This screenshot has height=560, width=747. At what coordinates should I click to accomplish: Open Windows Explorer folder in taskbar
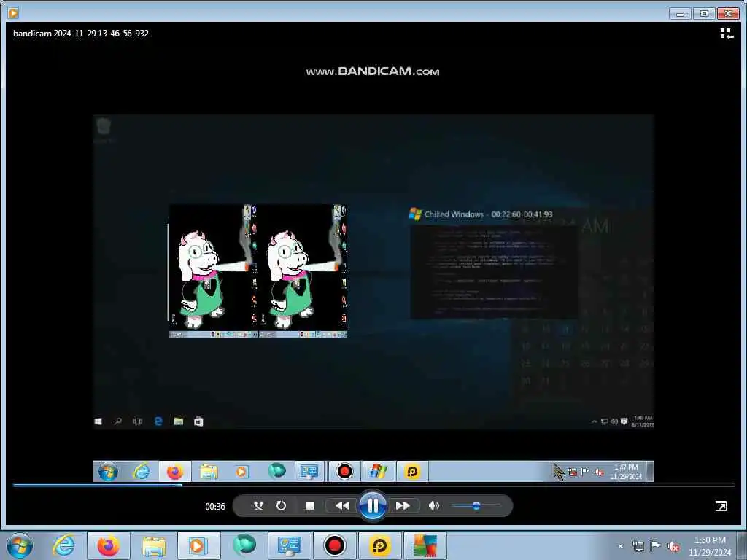pyautogui.click(x=153, y=545)
